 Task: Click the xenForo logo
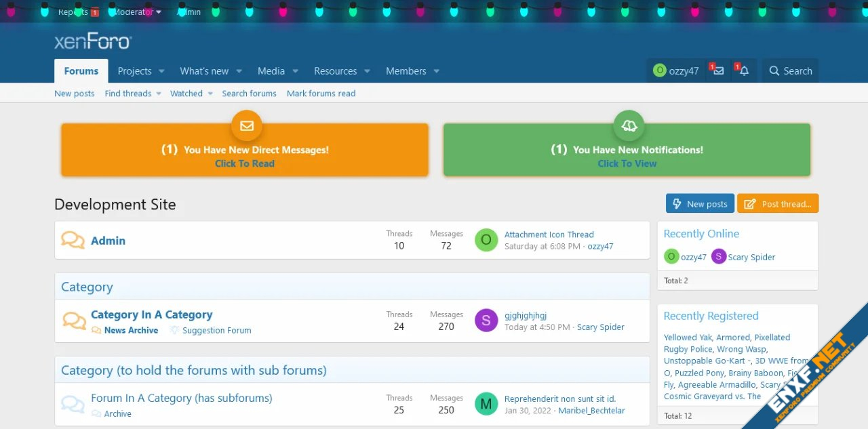(x=93, y=42)
